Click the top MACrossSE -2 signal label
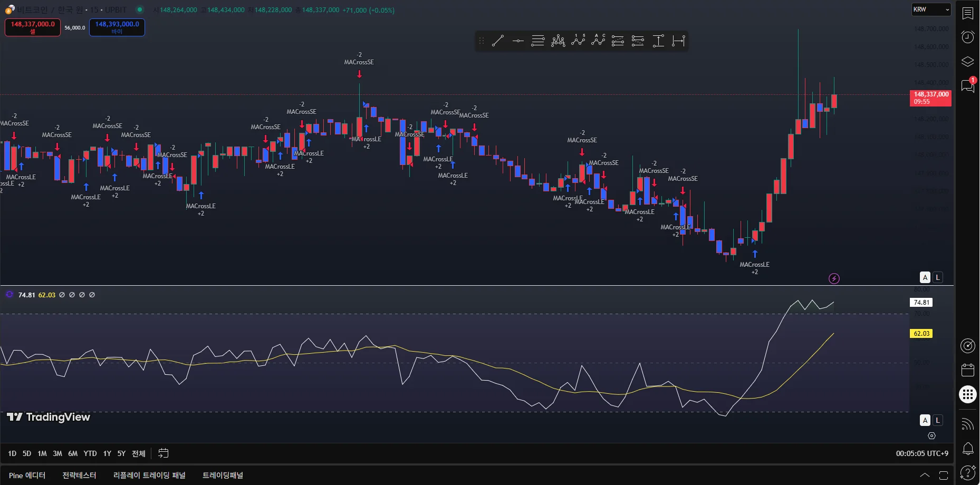This screenshot has height=485, width=980. click(359, 59)
